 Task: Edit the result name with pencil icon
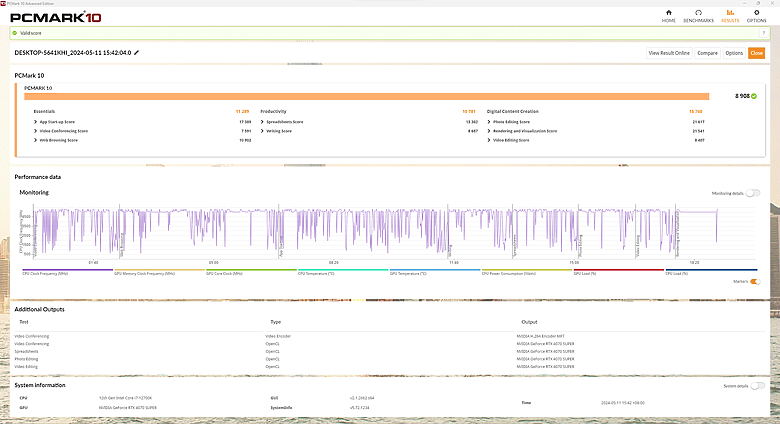click(x=136, y=53)
